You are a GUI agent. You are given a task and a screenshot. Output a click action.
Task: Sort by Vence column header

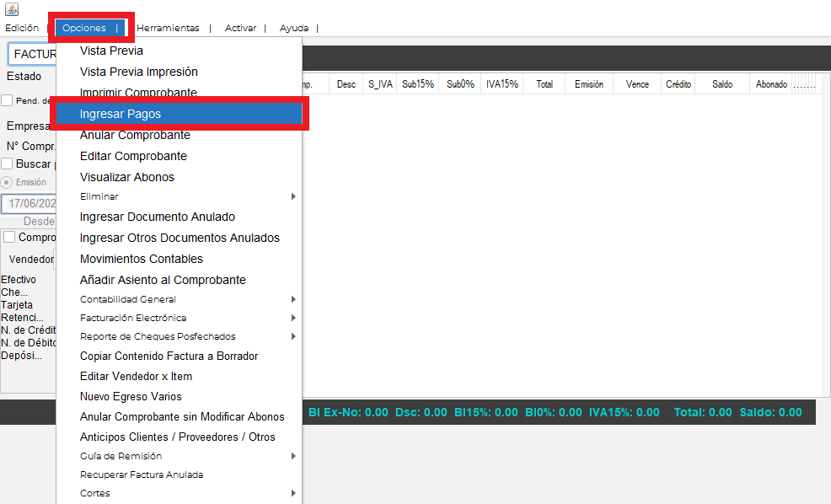click(637, 84)
